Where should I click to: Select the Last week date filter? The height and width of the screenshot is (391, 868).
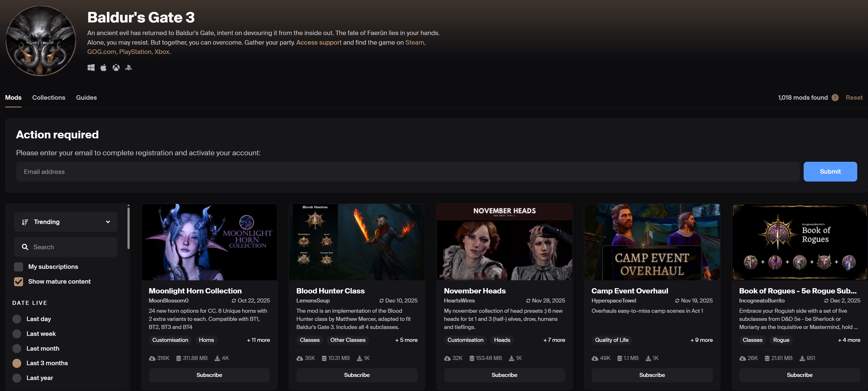pyautogui.click(x=17, y=334)
